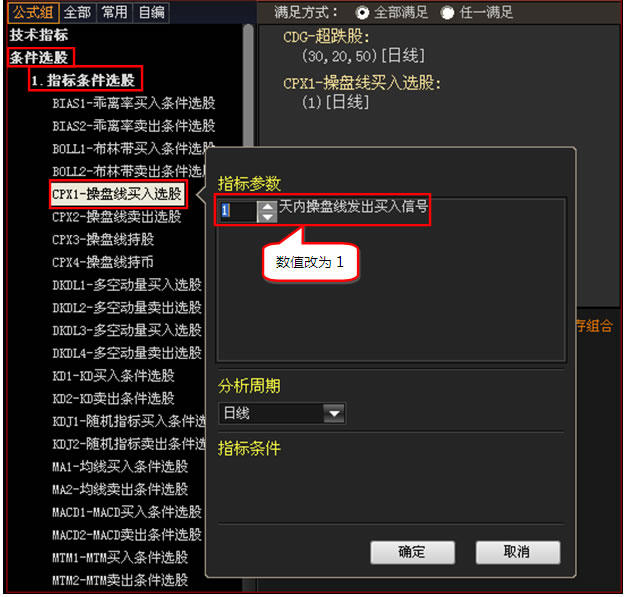Image resolution: width=625 pixels, height=597 pixels.
Task: Collapse 1.指标条件选股 group
Action: [x=84, y=80]
